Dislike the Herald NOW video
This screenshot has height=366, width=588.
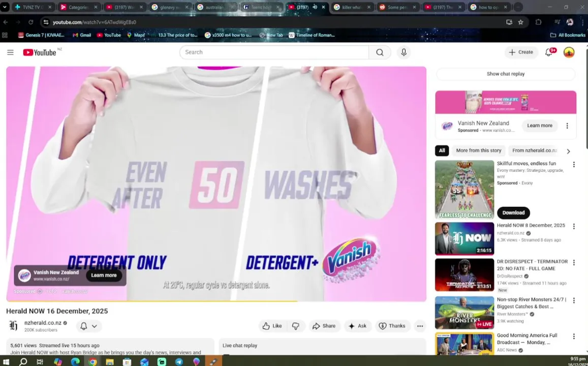tap(295, 326)
